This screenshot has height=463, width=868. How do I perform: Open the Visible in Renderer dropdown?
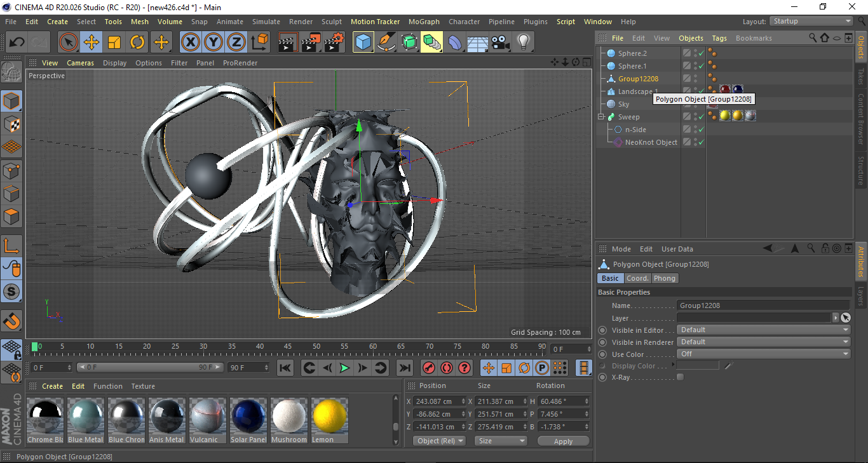point(763,342)
